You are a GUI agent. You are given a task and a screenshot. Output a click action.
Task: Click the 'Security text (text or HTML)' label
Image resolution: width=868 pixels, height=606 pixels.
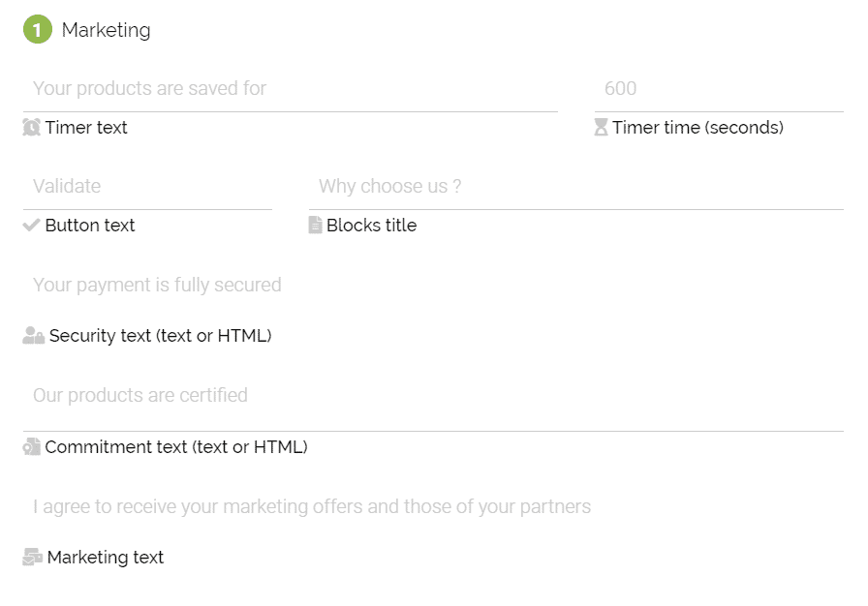click(x=160, y=336)
